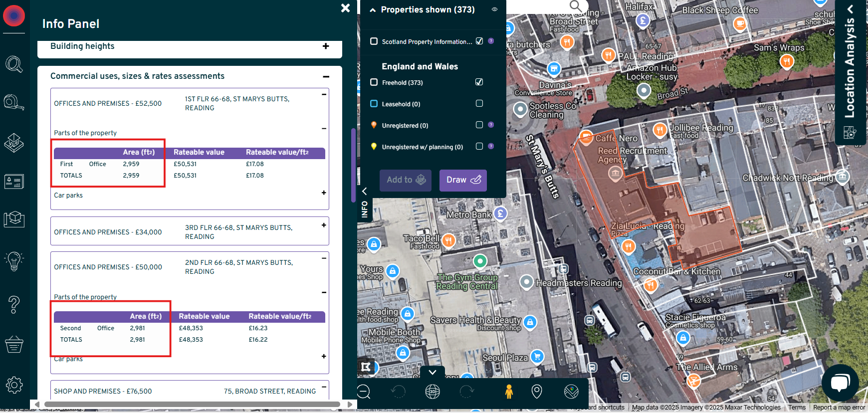This screenshot has height=413, width=868.
Task: Open the vertical INFO tab
Action: (x=365, y=209)
